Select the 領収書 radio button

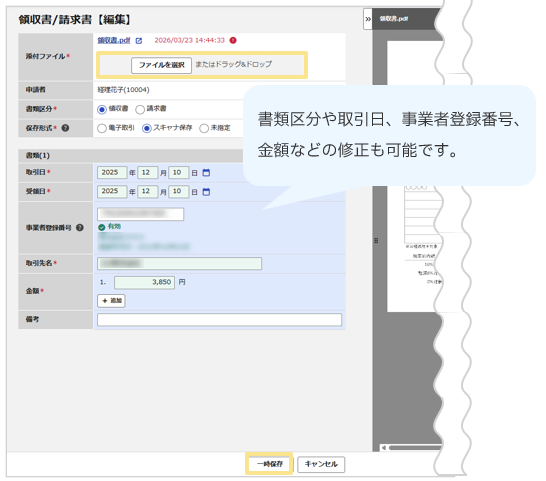[102, 109]
